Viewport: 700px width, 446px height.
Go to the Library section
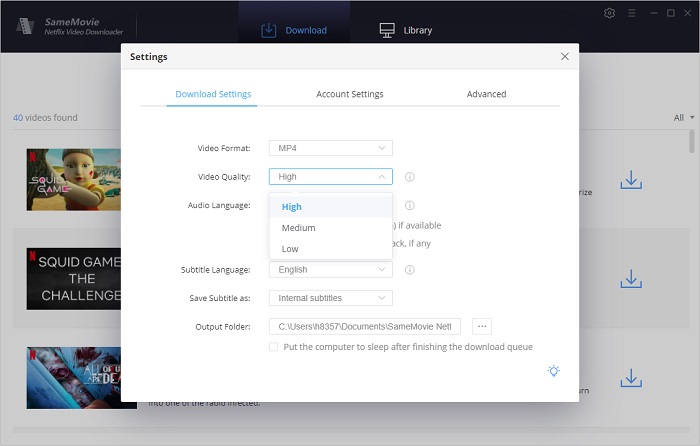pyautogui.click(x=406, y=30)
